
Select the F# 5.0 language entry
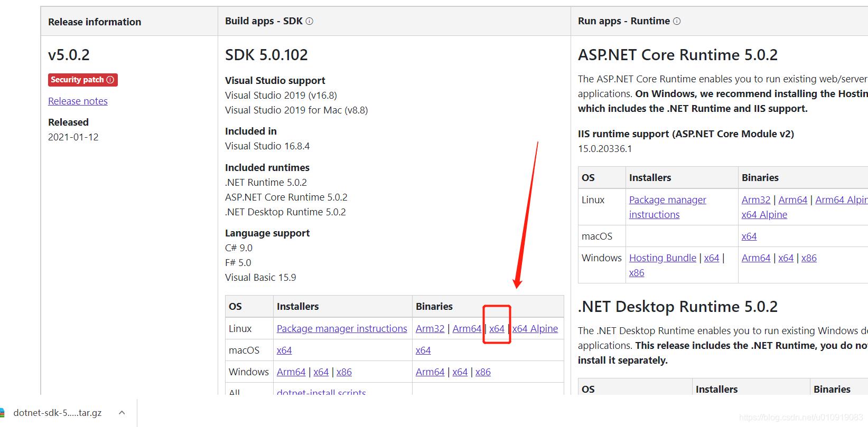(x=238, y=262)
